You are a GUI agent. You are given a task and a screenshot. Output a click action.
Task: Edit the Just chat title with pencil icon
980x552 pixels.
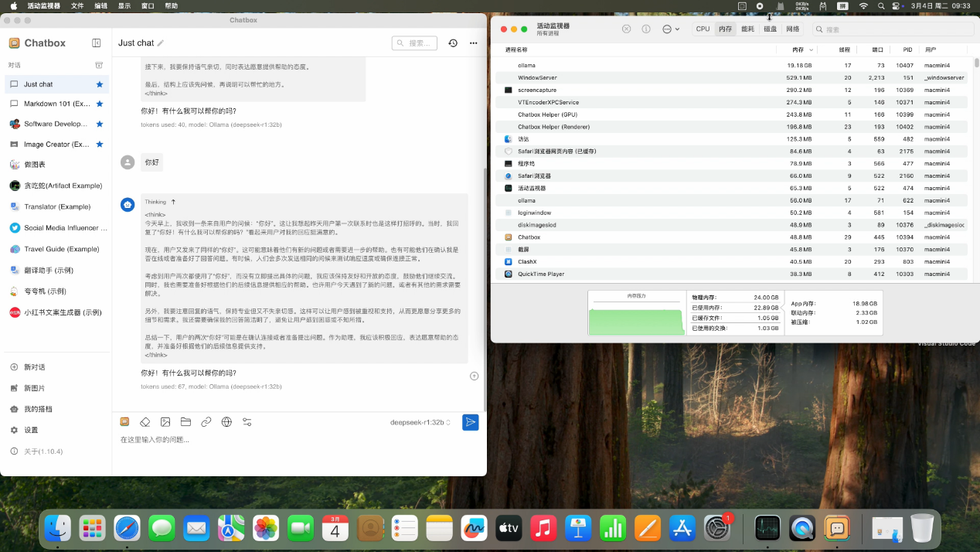point(161,43)
